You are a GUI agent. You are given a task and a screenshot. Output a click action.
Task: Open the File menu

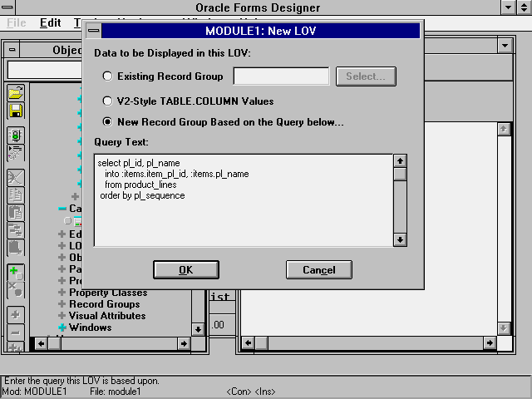(x=17, y=23)
